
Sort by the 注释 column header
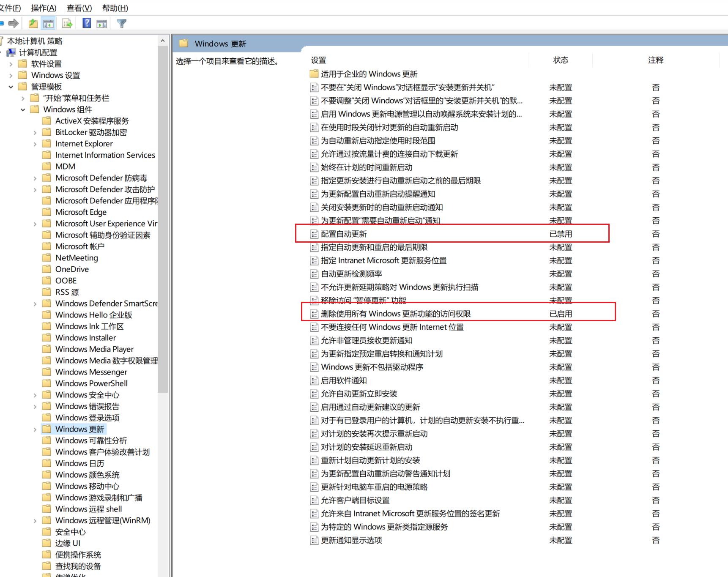pos(656,60)
